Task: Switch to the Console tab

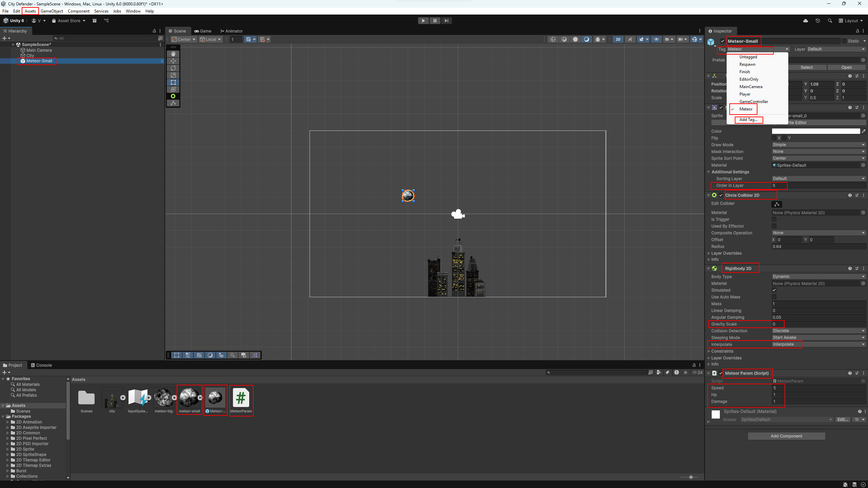Action: [x=41, y=365]
